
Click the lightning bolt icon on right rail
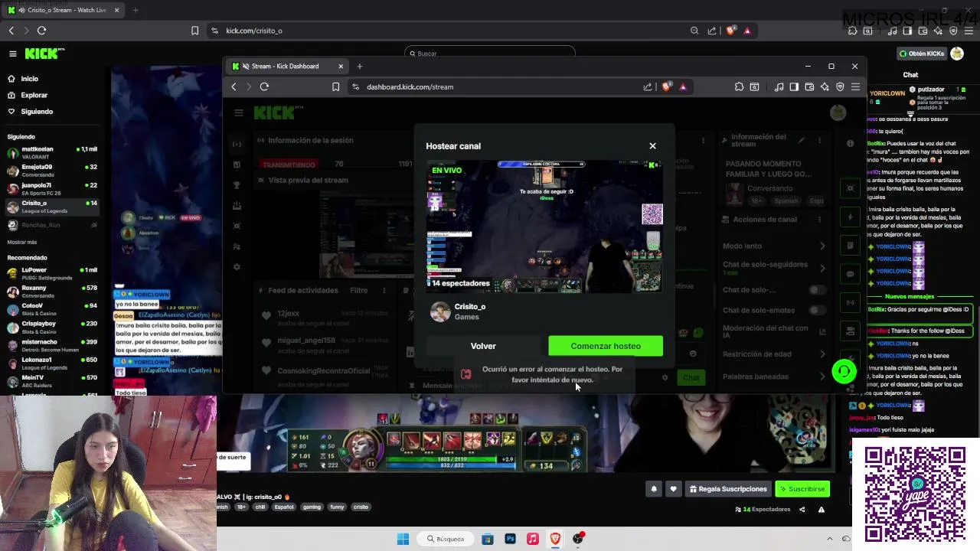850,217
